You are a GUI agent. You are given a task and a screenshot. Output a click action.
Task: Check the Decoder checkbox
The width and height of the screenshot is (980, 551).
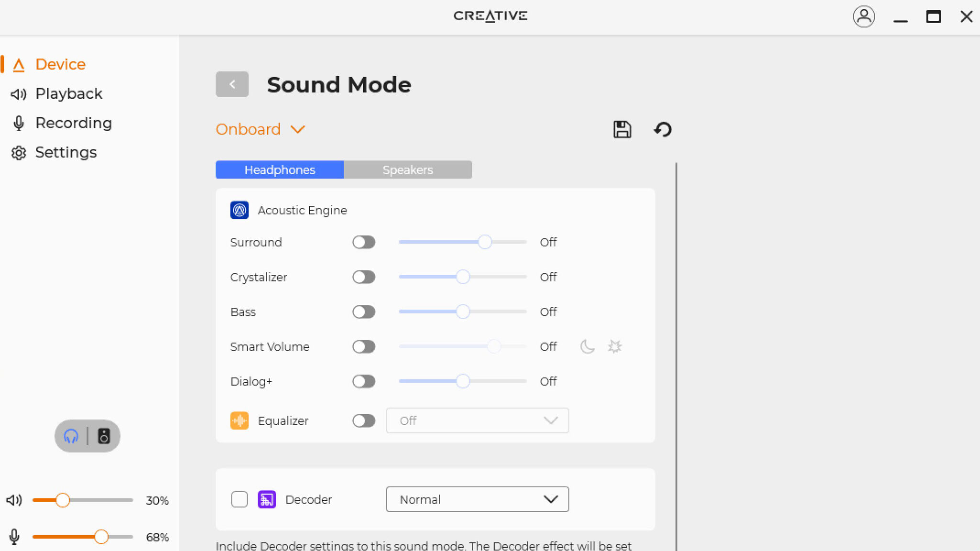[x=239, y=499]
